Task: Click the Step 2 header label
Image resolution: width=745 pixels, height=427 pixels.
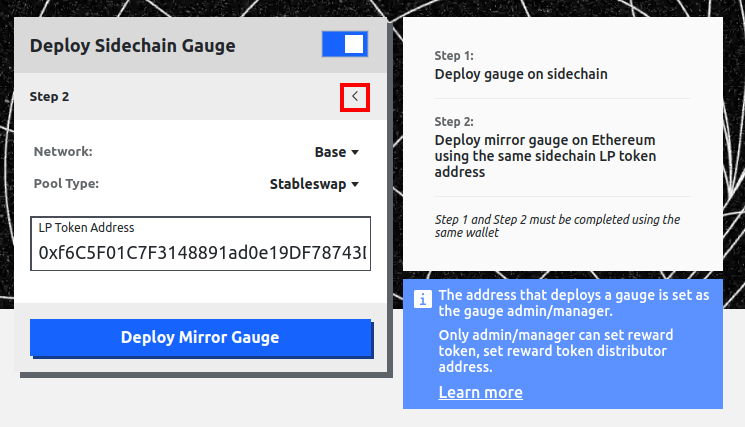Action: click(50, 97)
